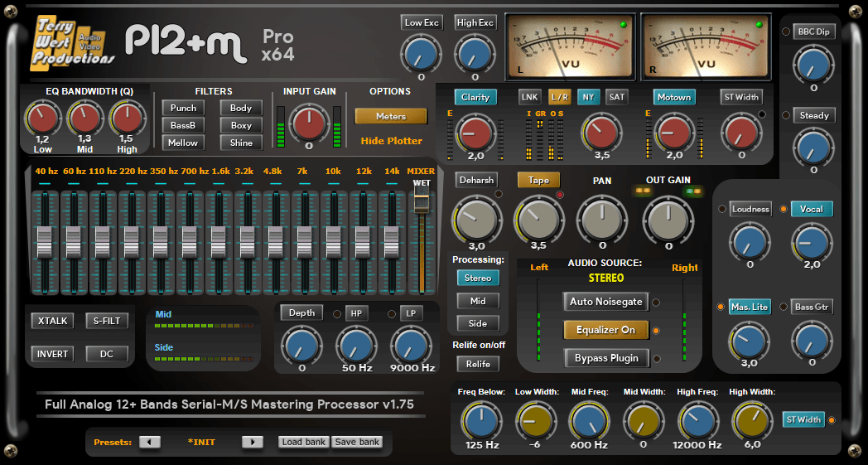
Task: Click the Tape knob
Action: tap(538, 220)
